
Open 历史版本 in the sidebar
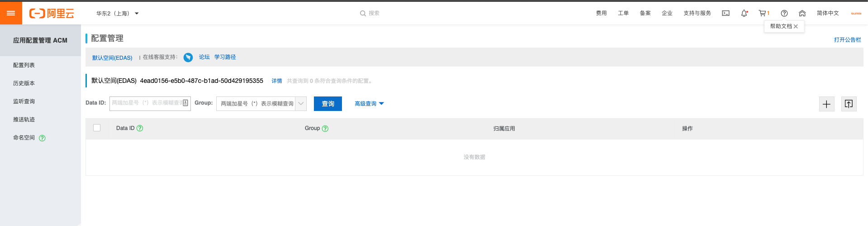24,83
